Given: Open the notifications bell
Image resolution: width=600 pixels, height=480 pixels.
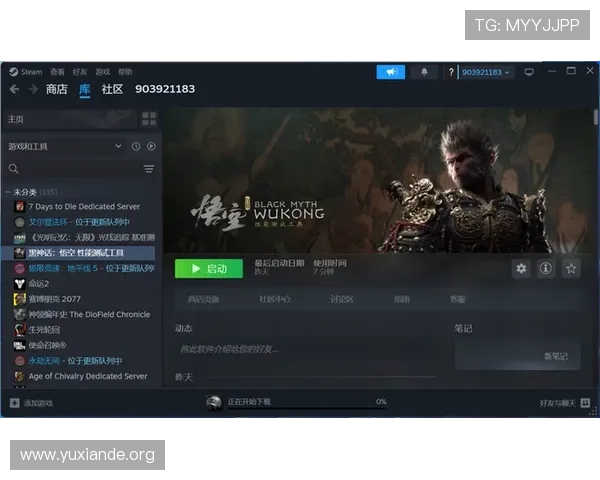Looking at the screenshot, I should point(423,72).
